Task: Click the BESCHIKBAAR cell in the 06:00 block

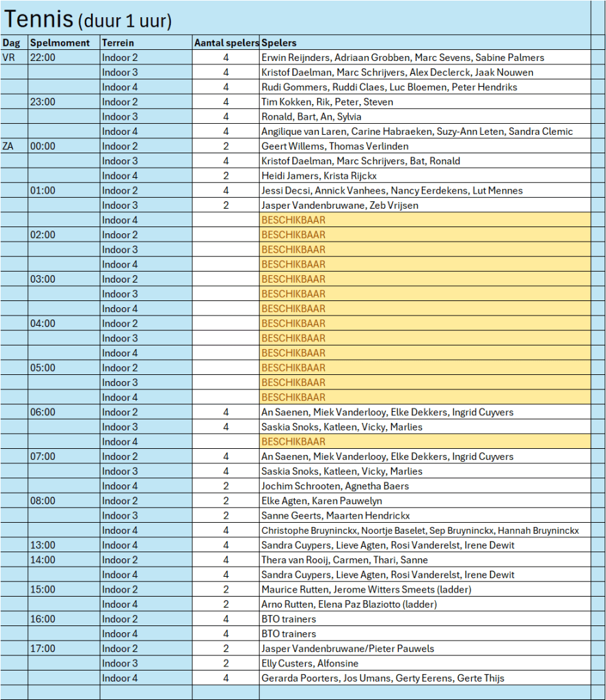Action: coord(424,442)
